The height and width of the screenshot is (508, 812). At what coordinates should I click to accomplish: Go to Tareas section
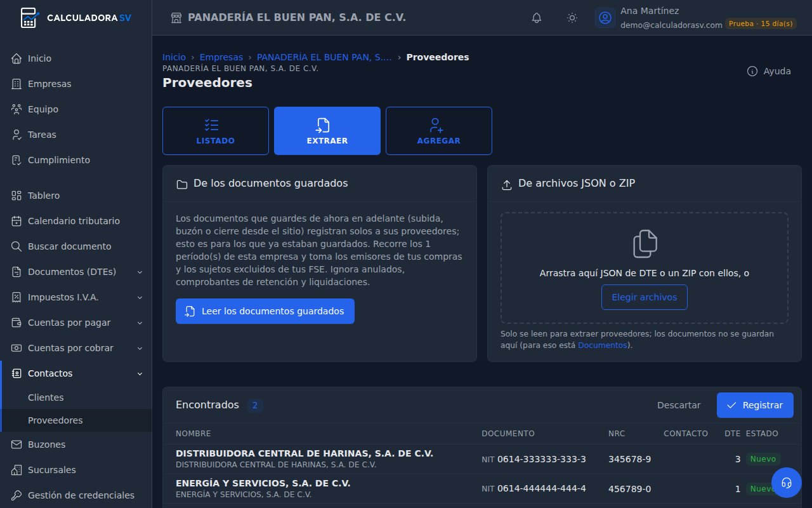coord(76,135)
